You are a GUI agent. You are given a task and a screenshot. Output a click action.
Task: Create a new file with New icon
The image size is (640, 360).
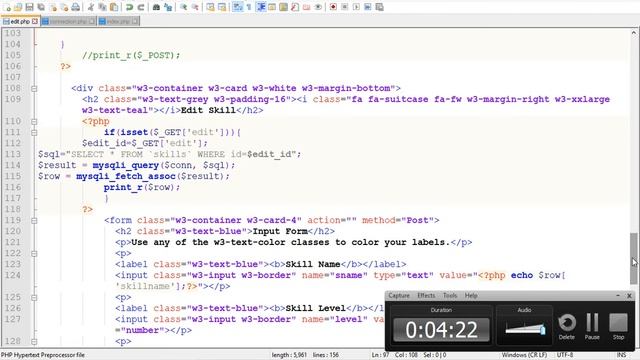coord(7,7)
